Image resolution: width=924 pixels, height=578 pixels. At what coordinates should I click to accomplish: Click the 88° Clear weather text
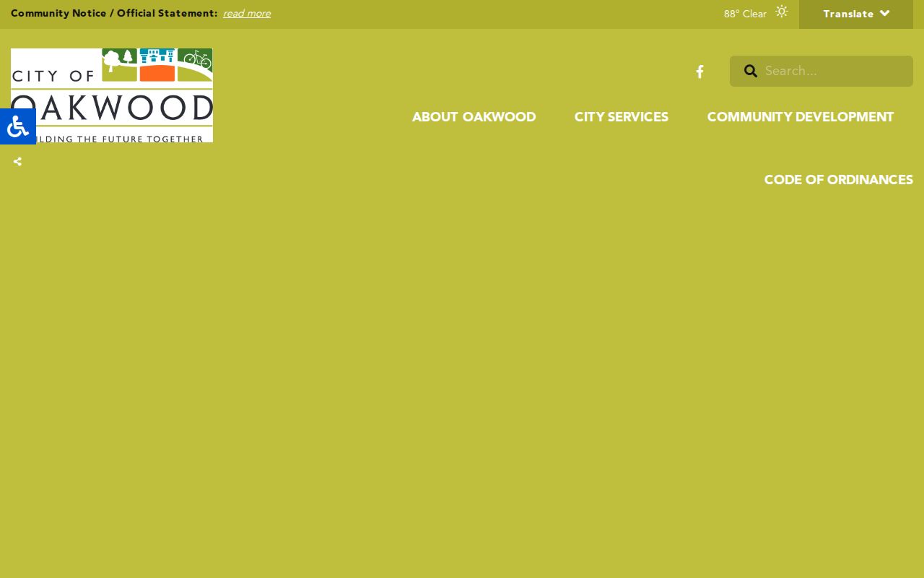[x=745, y=14]
